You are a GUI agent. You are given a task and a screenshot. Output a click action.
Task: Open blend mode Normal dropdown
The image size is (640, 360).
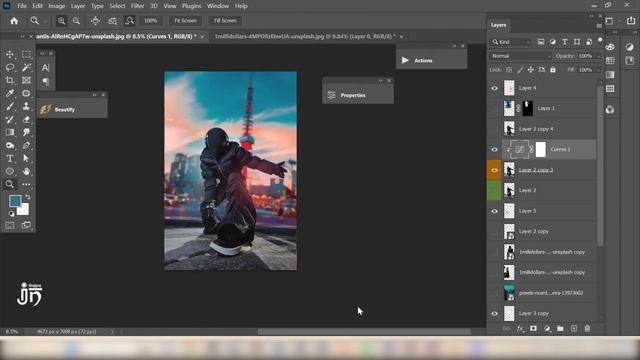pyautogui.click(x=520, y=56)
